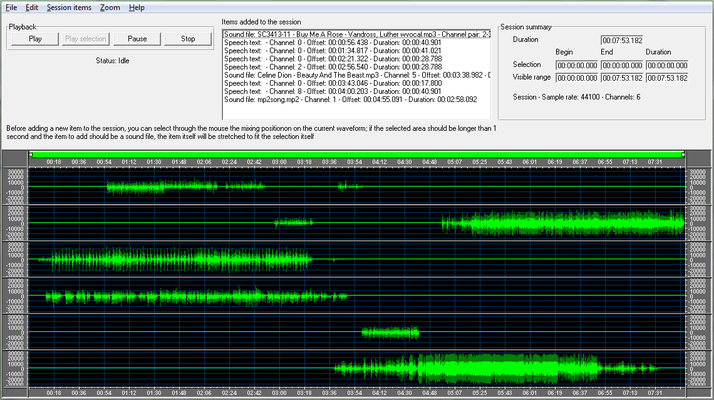This screenshot has height=400, width=714.
Task: Select speech text item with offset 00:02:21.322
Action: [357, 59]
